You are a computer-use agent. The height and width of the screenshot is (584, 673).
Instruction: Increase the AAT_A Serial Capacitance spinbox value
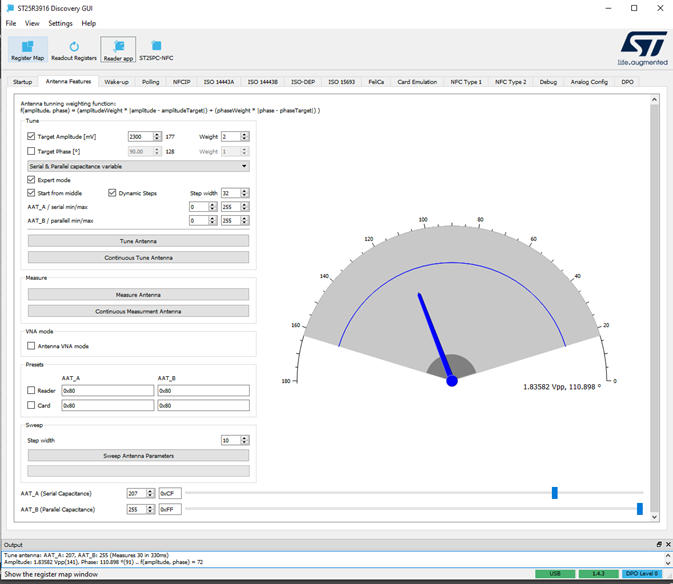click(151, 490)
